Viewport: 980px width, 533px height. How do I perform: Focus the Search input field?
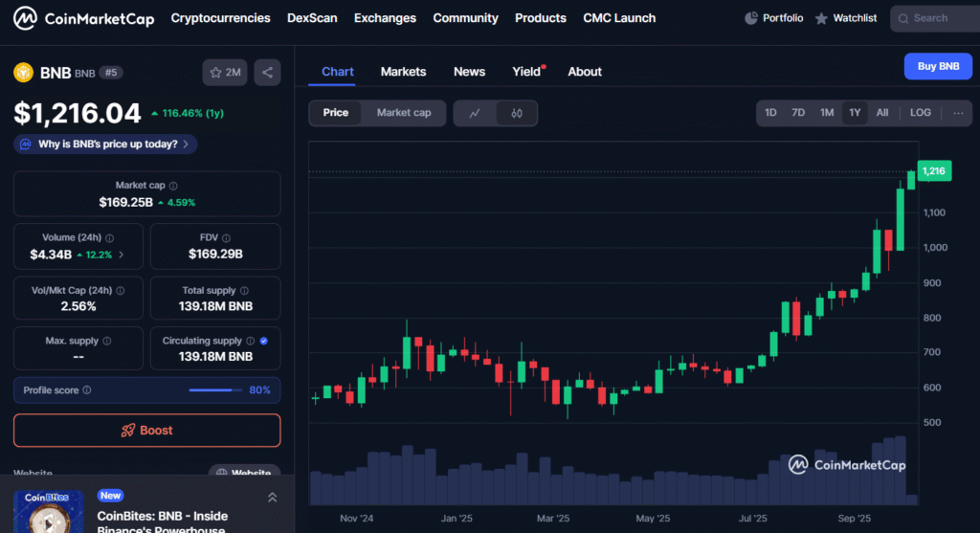[936, 19]
